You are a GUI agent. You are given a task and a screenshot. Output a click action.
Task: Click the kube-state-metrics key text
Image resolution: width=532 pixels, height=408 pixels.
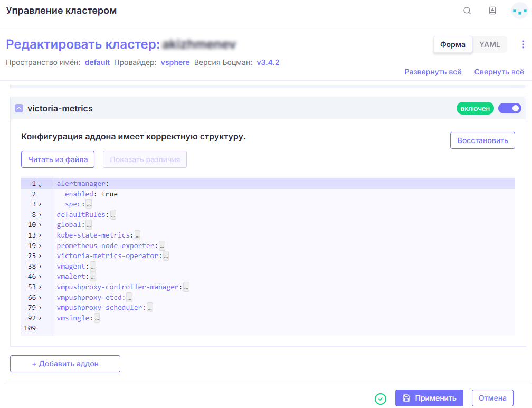point(93,235)
